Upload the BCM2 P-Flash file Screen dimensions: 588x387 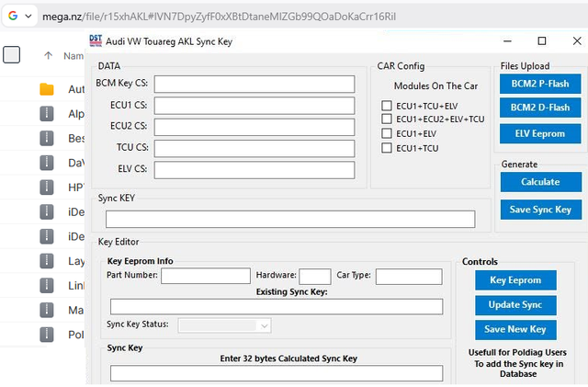pos(540,84)
